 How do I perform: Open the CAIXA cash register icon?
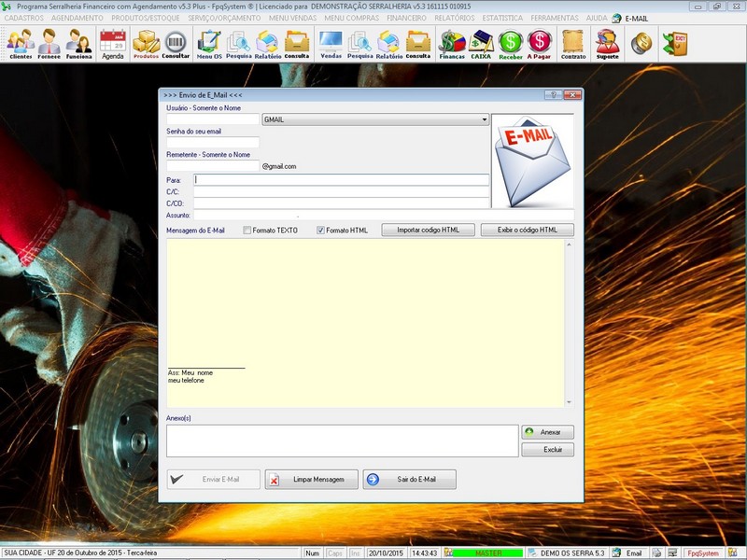481,44
